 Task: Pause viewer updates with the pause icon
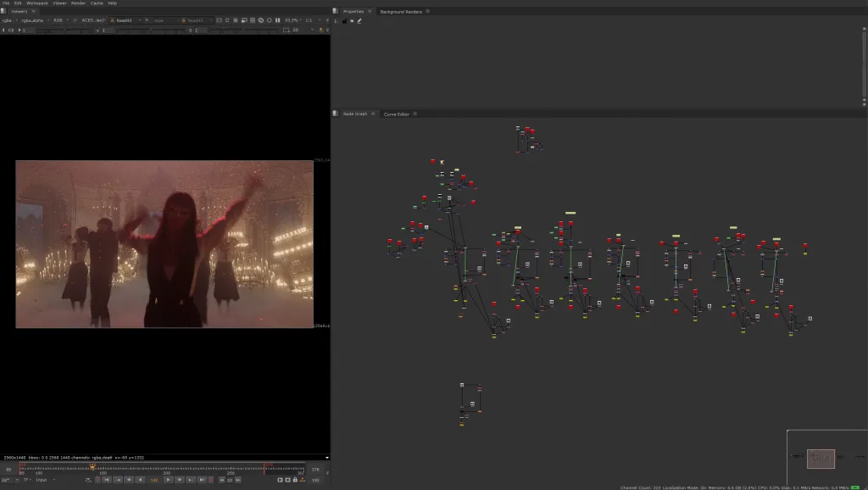tap(277, 19)
